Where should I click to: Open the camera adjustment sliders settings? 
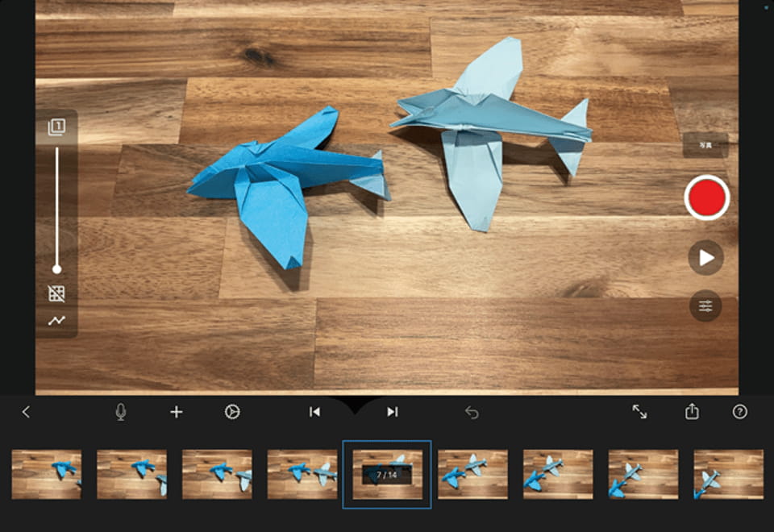click(x=705, y=306)
